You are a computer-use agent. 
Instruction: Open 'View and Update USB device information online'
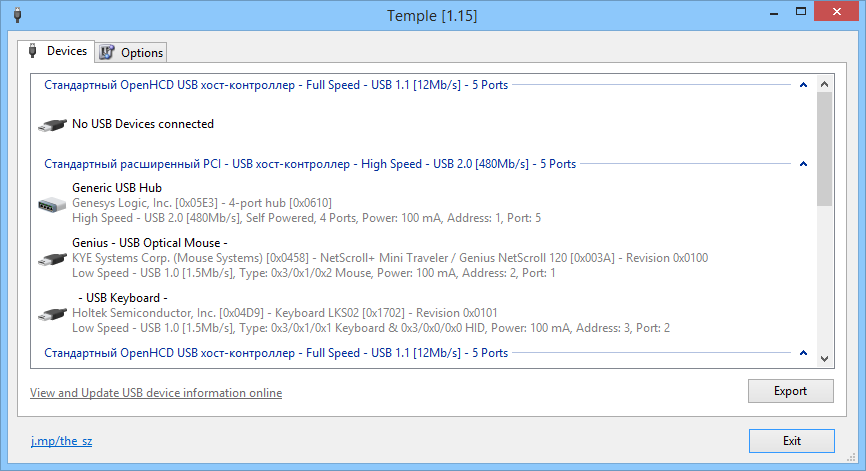click(156, 393)
